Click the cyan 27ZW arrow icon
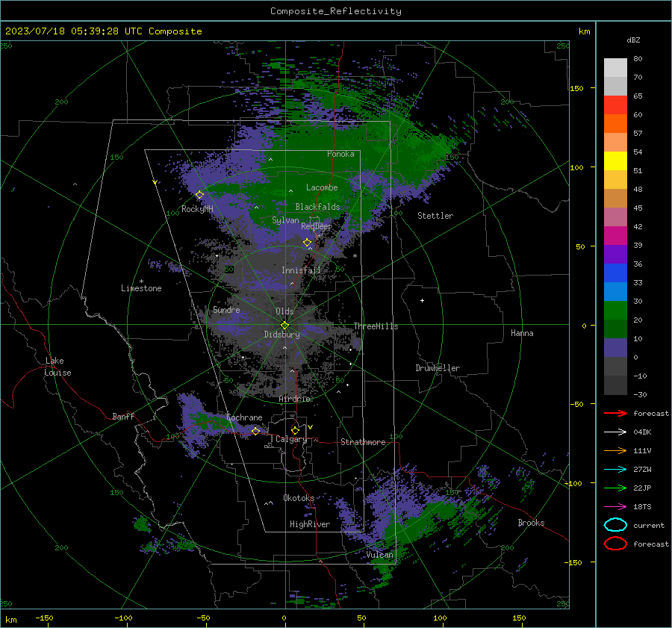 (x=615, y=470)
